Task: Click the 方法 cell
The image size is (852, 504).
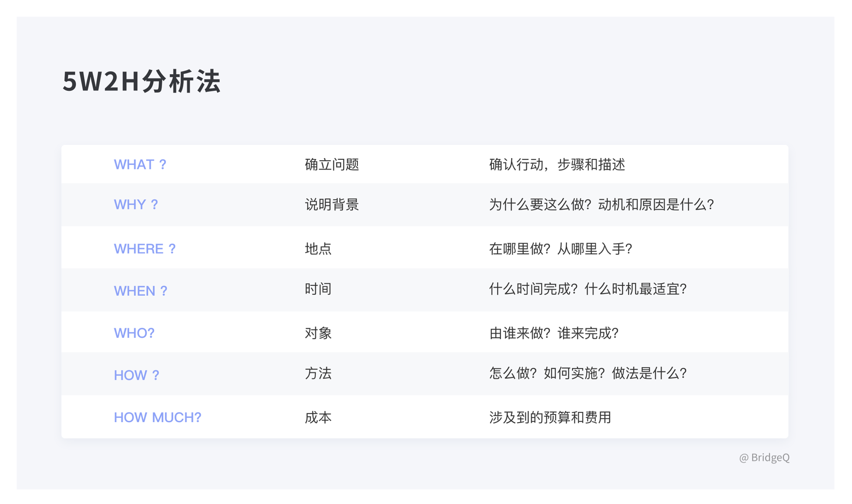Action: tap(318, 373)
